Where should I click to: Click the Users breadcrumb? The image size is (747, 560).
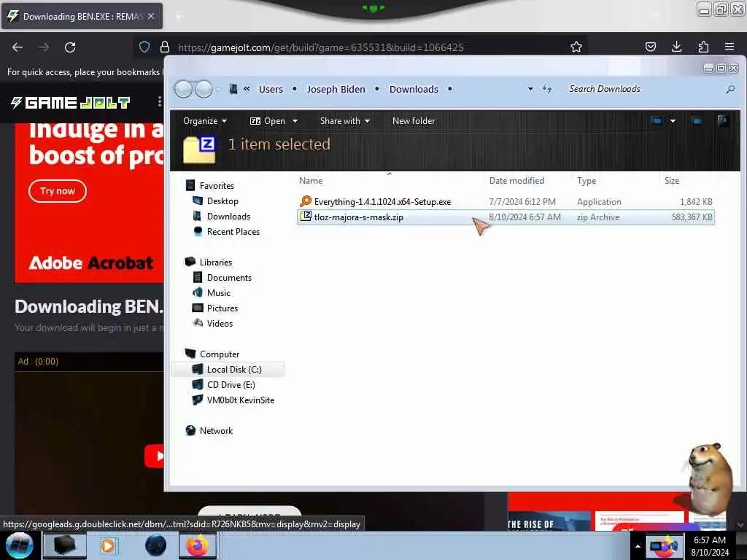tap(271, 89)
